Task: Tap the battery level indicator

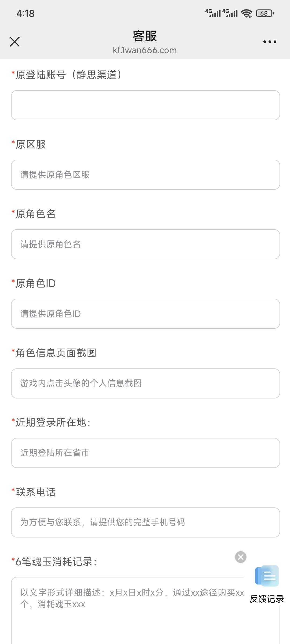Action: (265, 13)
